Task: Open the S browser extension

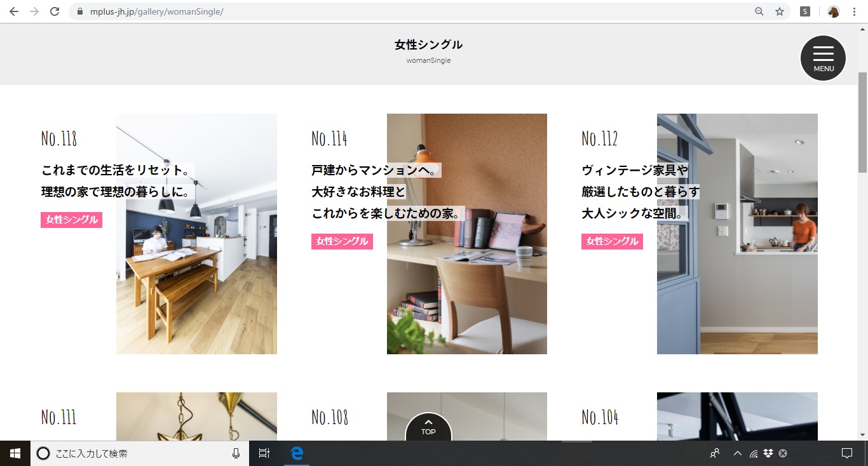Action: click(805, 11)
